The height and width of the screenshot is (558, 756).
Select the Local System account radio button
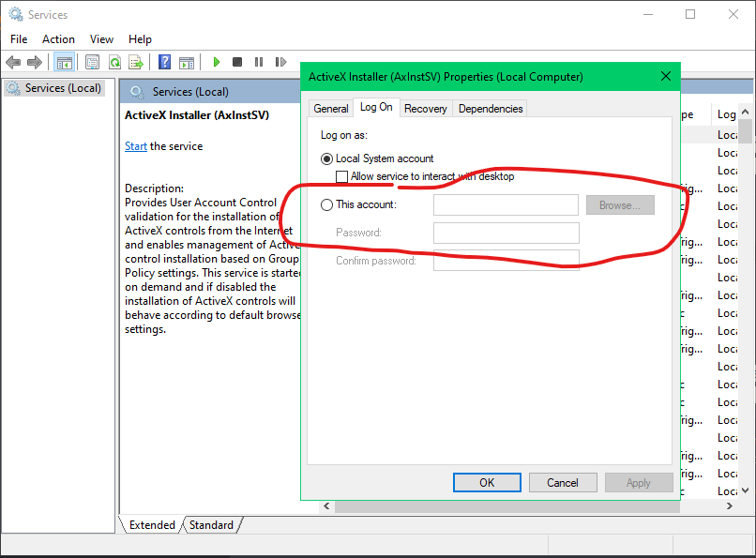[x=326, y=159]
